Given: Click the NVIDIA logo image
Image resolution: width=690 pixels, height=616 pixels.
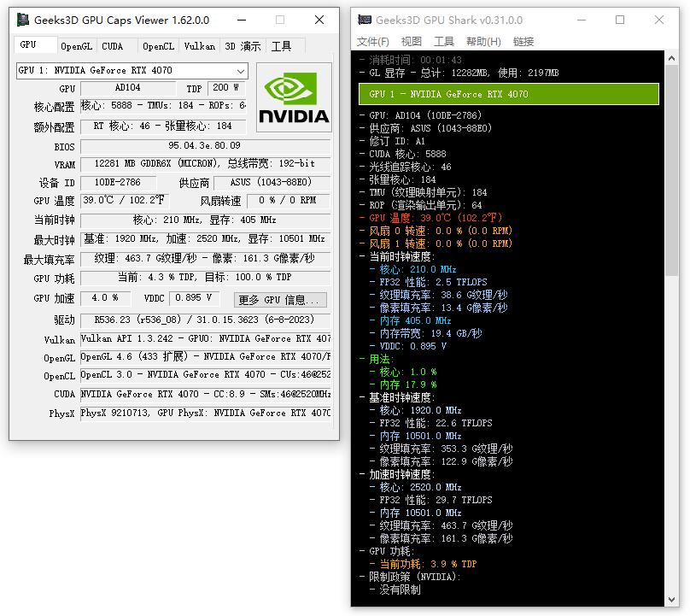Looking at the screenshot, I should coord(294,97).
